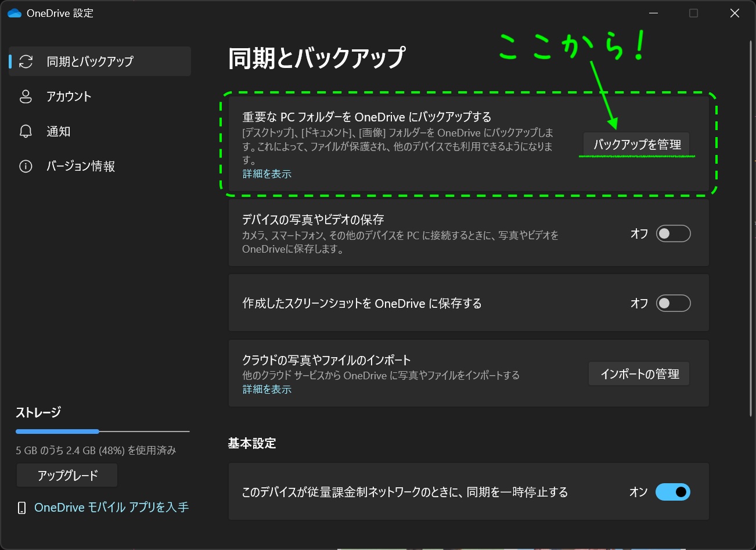The height and width of the screenshot is (550, 756).
Task: Click the デバイスの写真やビデオの保存 title text
Action: [x=313, y=220]
